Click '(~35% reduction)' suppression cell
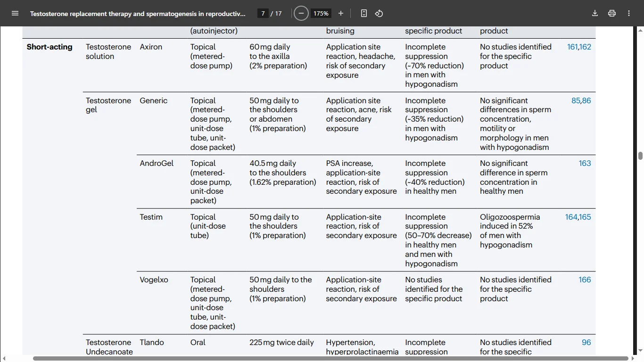This screenshot has height=362, width=644. coord(434,119)
